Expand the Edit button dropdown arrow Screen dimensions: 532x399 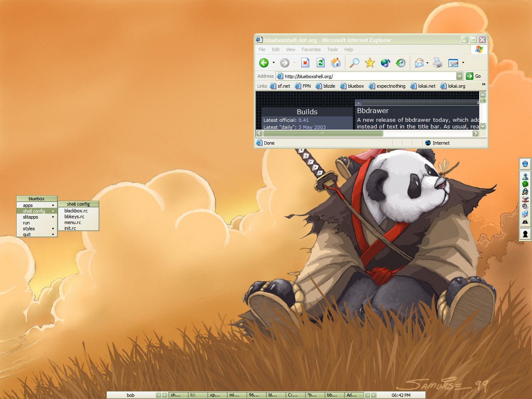click(x=463, y=63)
